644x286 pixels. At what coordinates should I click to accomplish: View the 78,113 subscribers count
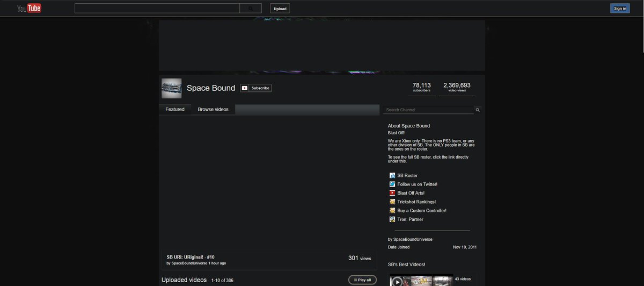[x=422, y=87]
